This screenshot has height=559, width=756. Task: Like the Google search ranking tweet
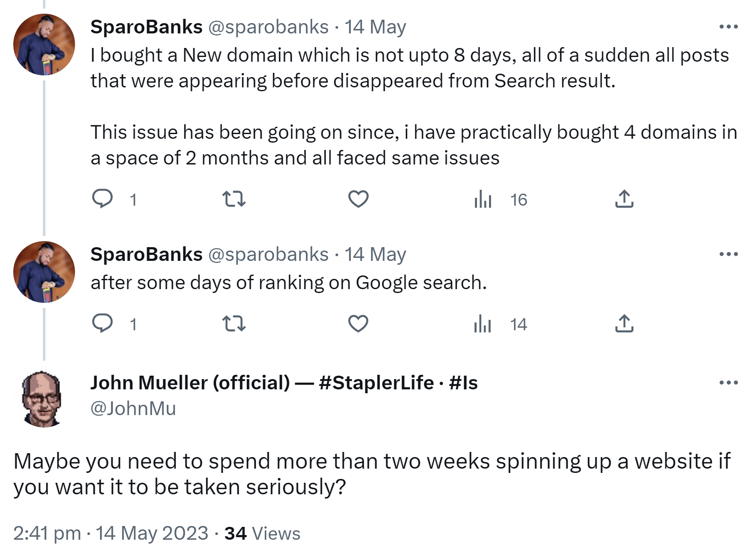click(x=358, y=323)
